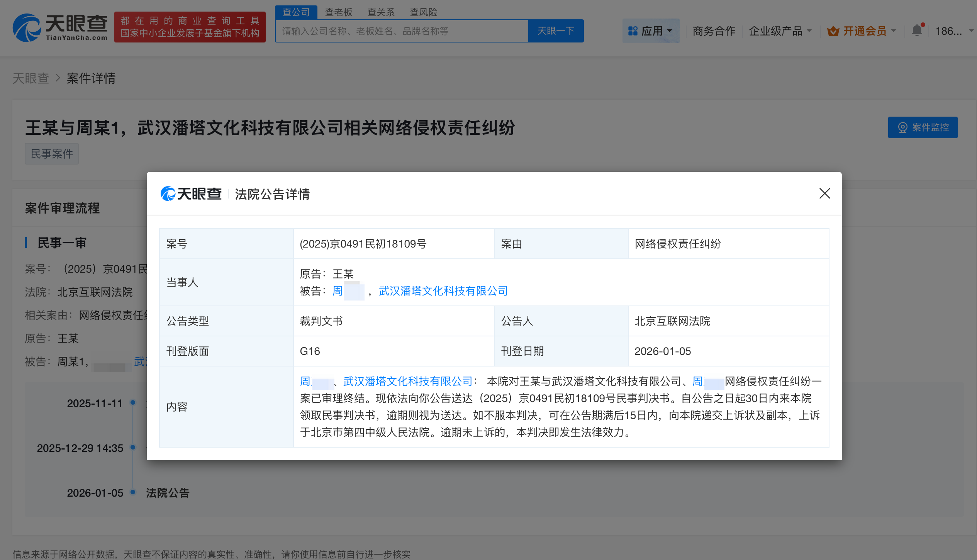The image size is (977, 560).
Task: Open 武汉潘塔文化科技有限公司 link in 当事人 row
Action: 443,291
